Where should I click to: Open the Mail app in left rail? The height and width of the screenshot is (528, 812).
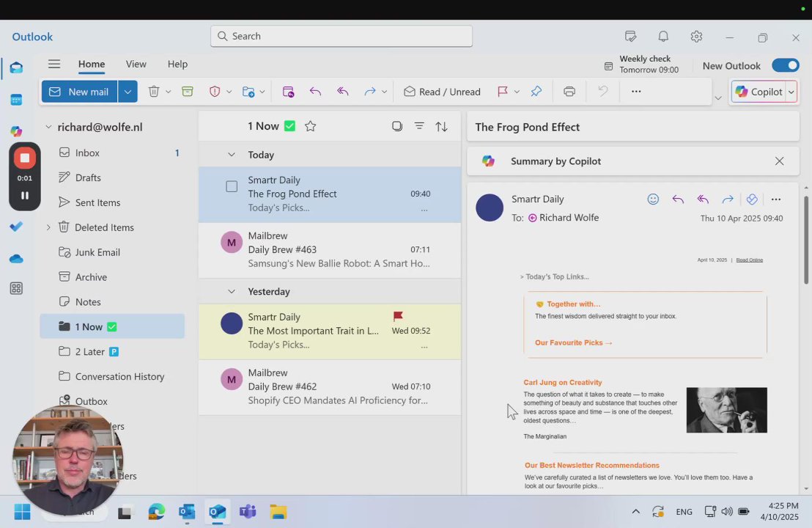(16, 68)
